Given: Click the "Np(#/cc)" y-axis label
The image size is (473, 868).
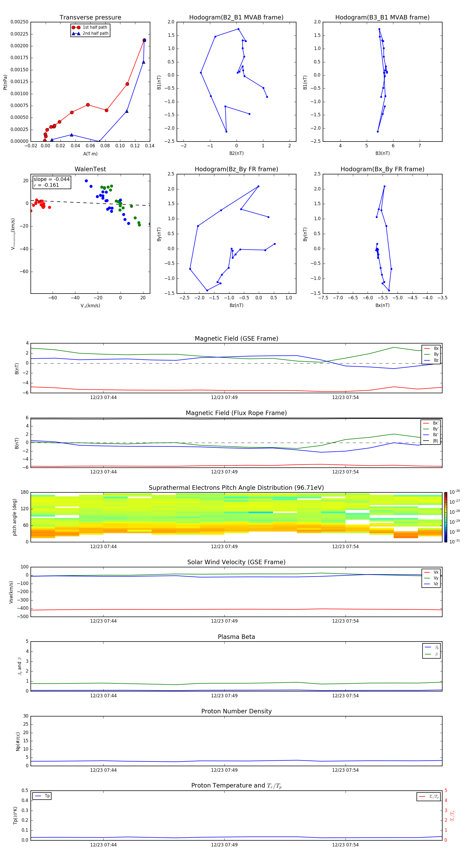Looking at the screenshot, I should [x=18, y=741].
